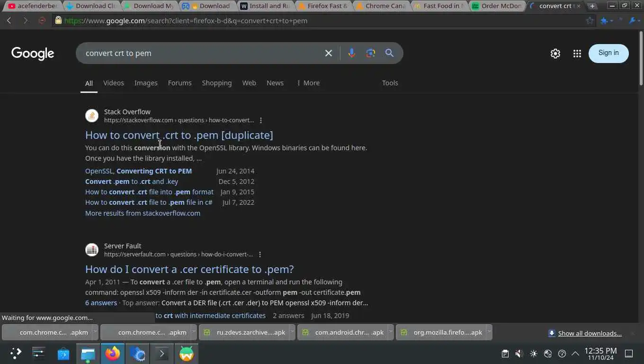Image resolution: width=644 pixels, height=364 pixels.
Task: Open the extensions puzzle menu
Action: [606, 20]
